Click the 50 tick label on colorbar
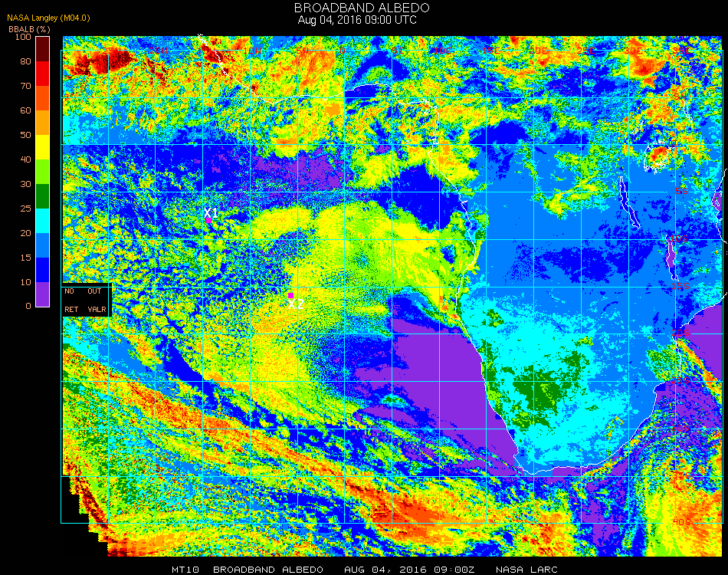 click(25, 135)
